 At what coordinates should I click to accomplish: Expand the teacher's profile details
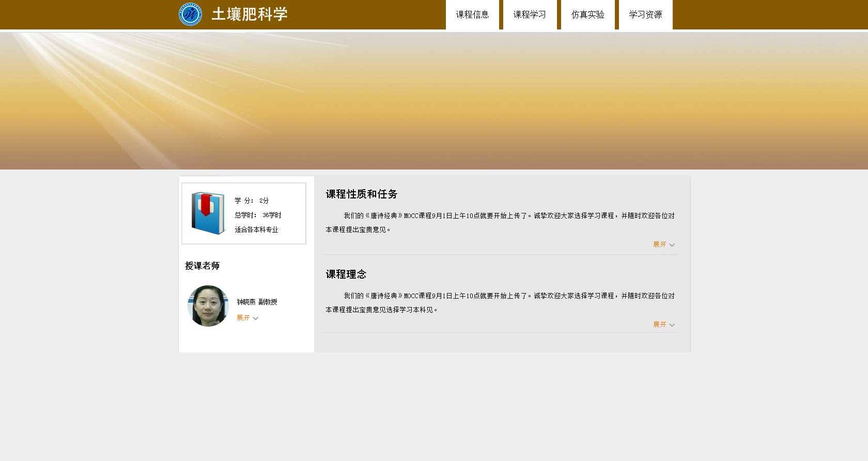(x=247, y=318)
